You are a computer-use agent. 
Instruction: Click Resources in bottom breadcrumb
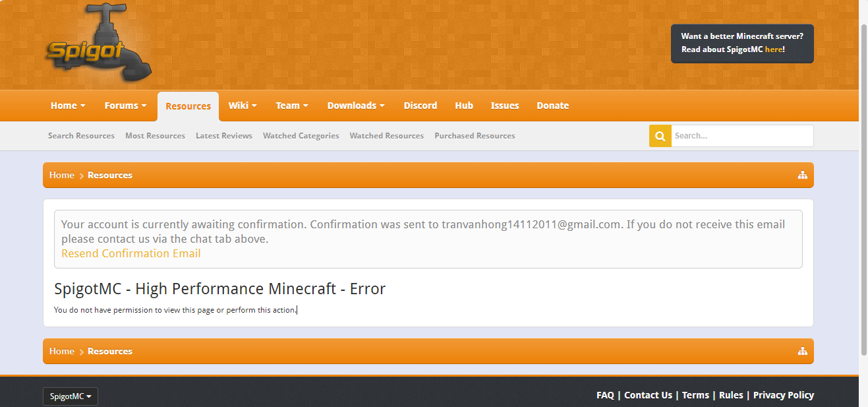point(110,351)
